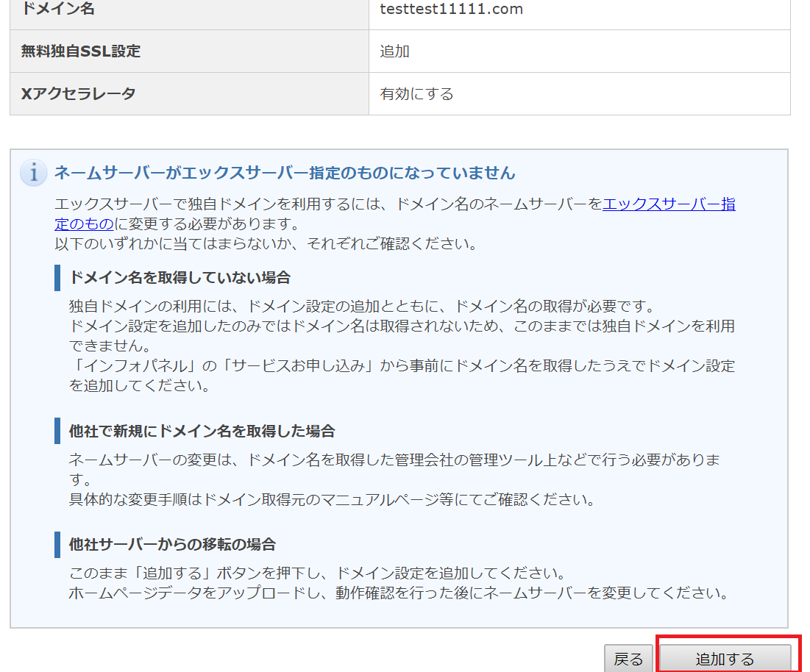810x672 pixels.
Task: Click the 追加 value in the SSL row
Action: click(394, 51)
